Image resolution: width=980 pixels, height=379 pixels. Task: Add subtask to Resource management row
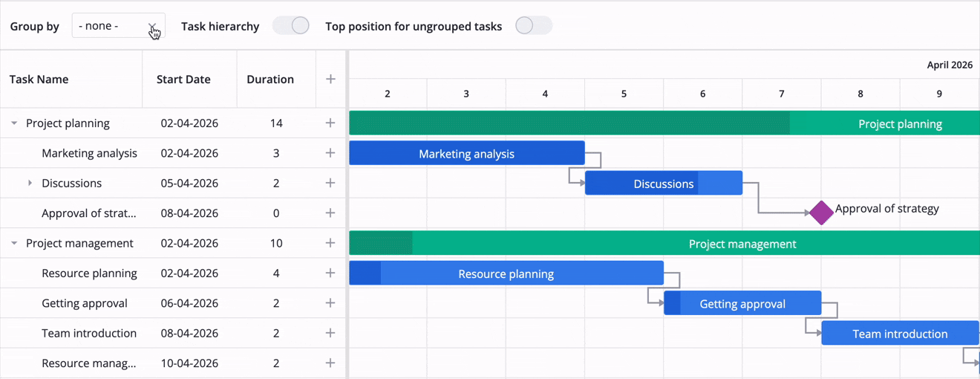point(331,363)
